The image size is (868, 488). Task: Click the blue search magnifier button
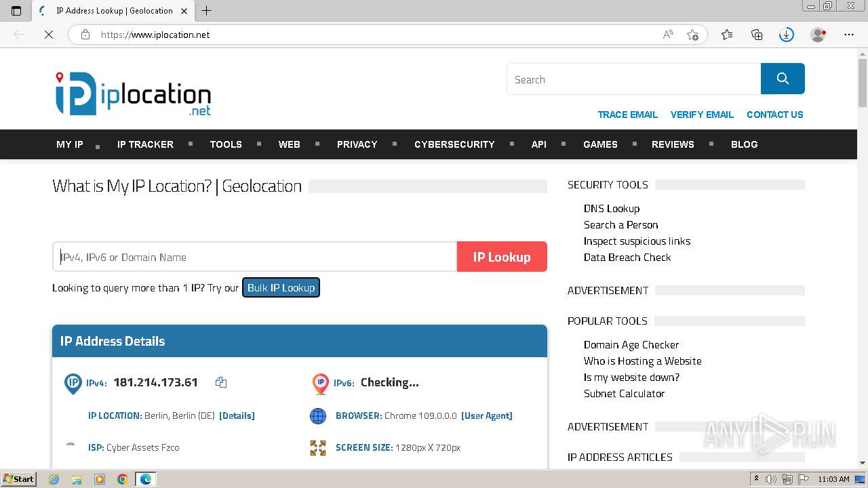click(783, 79)
